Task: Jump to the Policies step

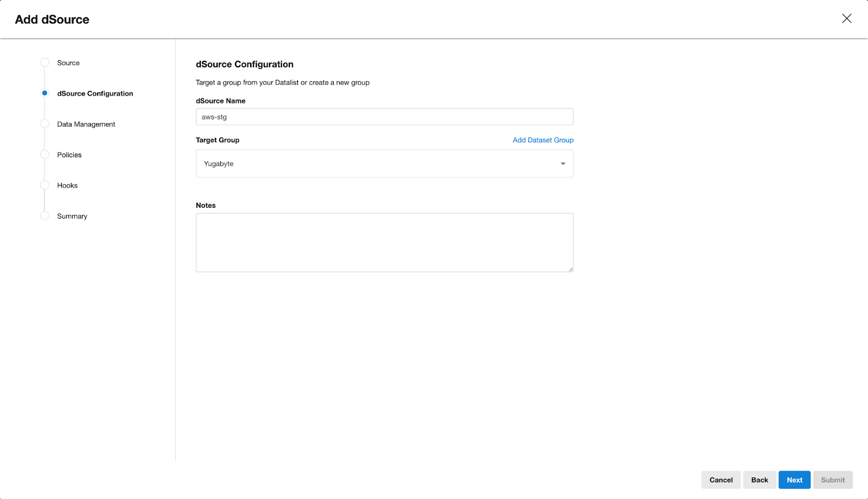Action: (x=69, y=155)
